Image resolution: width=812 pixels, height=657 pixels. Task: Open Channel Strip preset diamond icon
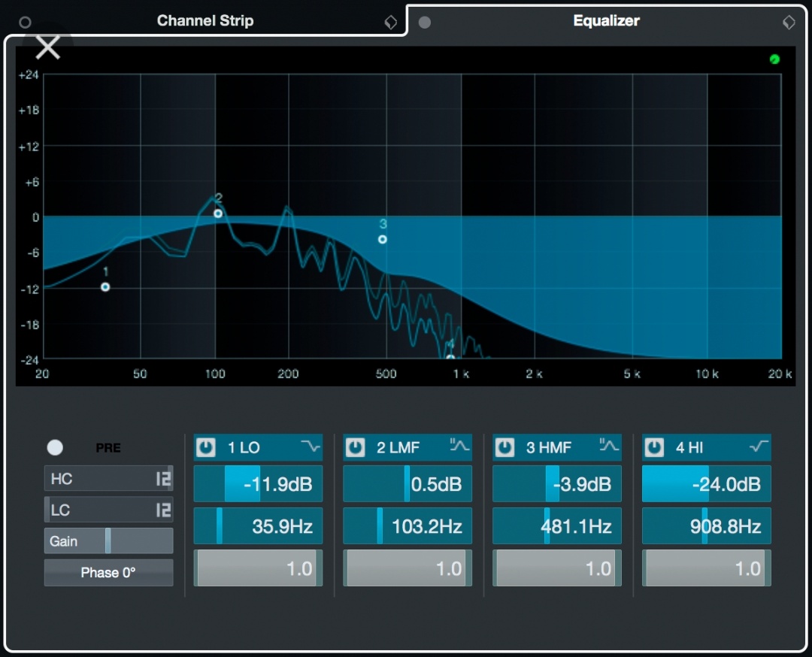[x=390, y=22]
